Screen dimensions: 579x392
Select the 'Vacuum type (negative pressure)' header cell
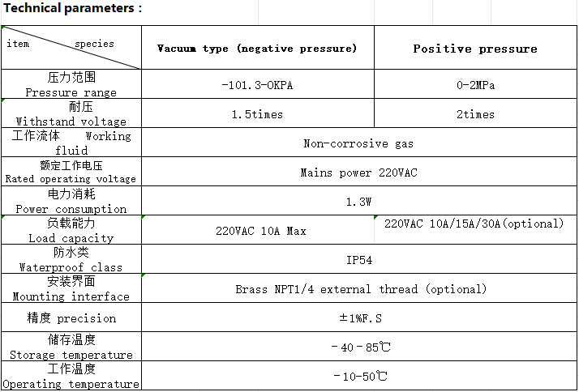coord(257,49)
